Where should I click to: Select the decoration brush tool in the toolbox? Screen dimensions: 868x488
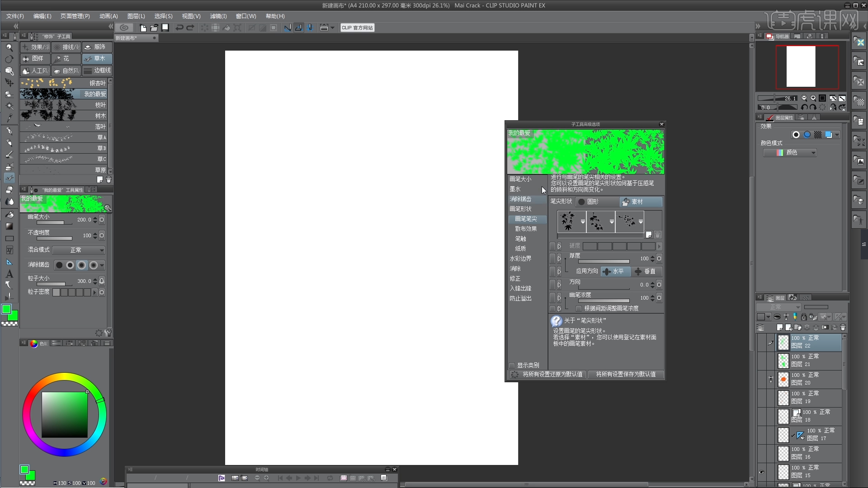[x=9, y=178]
